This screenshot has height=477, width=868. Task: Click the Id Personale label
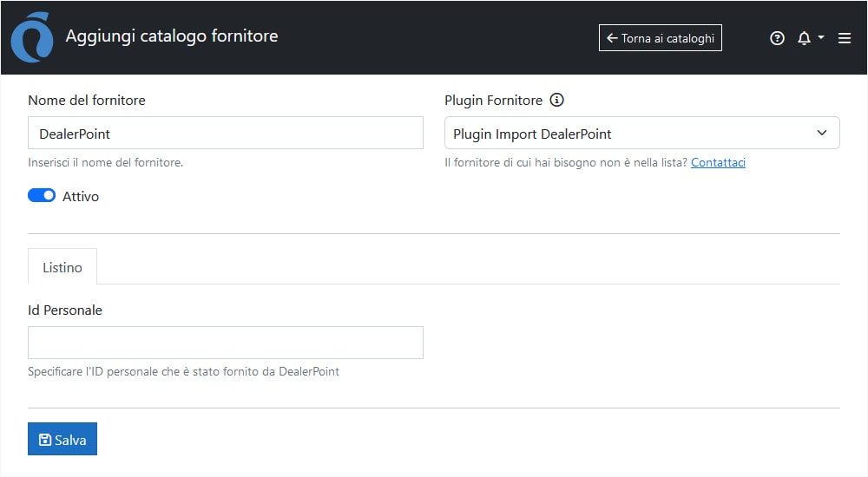click(65, 310)
